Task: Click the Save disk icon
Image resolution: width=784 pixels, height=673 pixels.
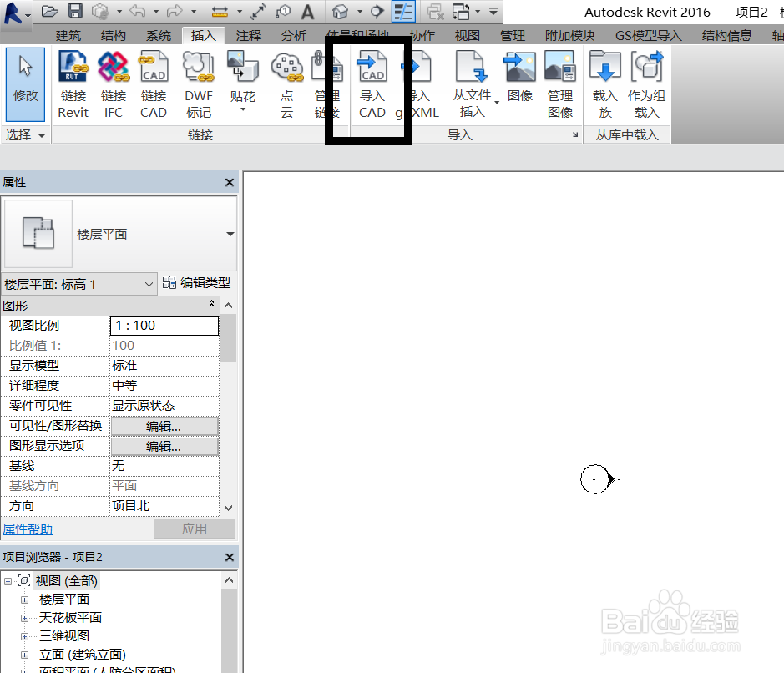Action: pyautogui.click(x=75, y=12)
